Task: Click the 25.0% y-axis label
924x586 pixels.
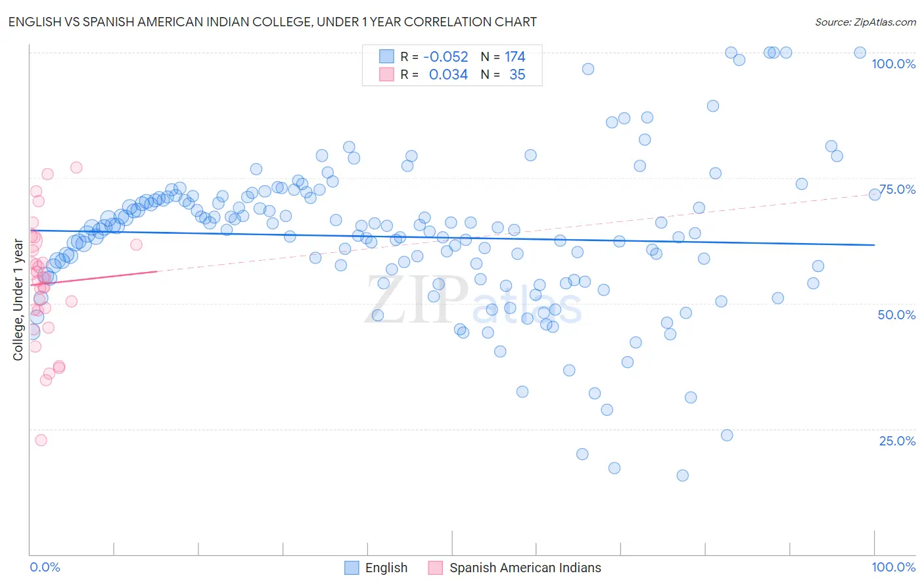Action: pyautogui.click(x=897, y=441)
